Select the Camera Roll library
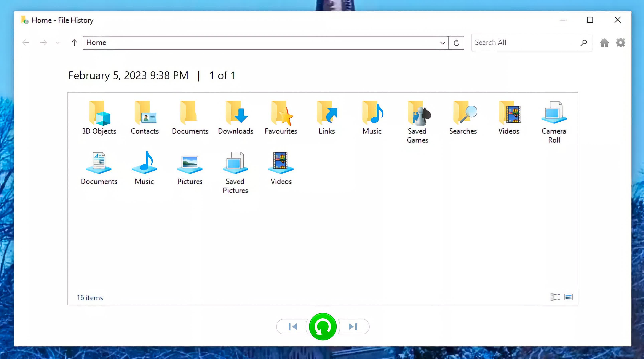644x359 pixels. pos(554,122)
